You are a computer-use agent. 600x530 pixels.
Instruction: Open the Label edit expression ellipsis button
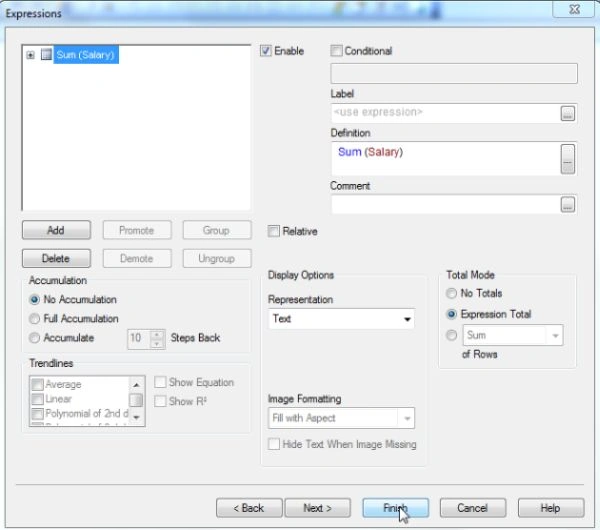567,114
